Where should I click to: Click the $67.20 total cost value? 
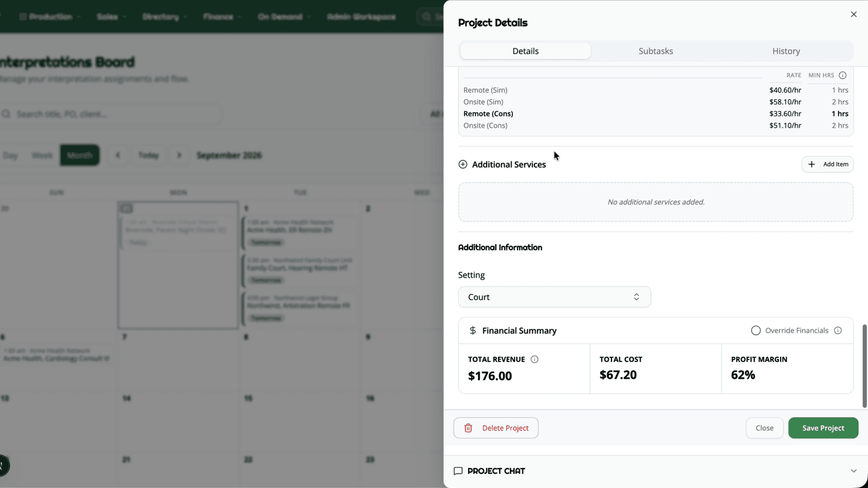(x=618, y=375)
